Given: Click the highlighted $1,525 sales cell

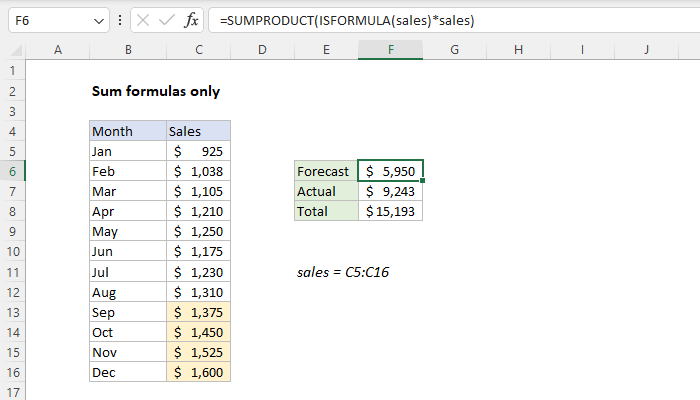Looking at the screenshot, I should 199,353.
